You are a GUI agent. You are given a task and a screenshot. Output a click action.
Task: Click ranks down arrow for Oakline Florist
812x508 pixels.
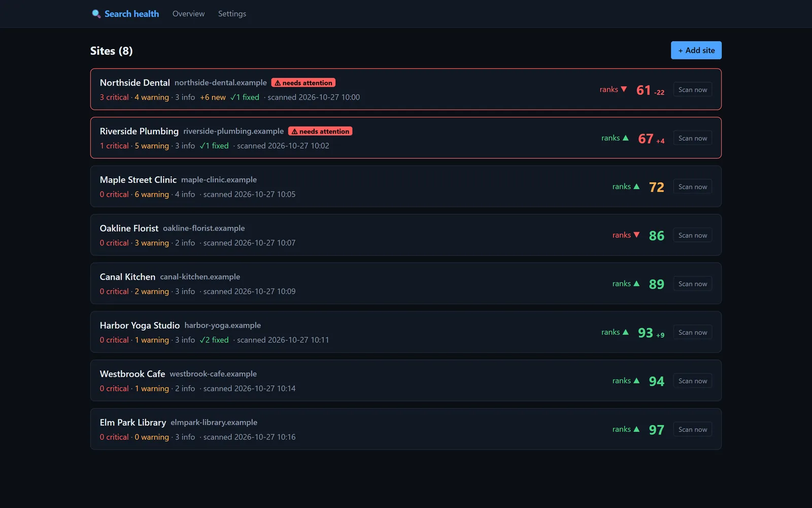(x=636, y=235)
